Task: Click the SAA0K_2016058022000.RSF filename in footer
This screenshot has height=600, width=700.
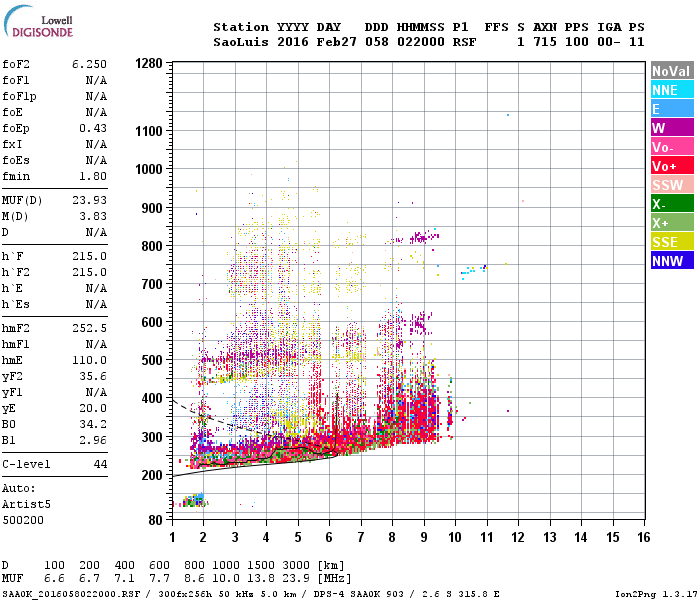Action: click(71, 594)
